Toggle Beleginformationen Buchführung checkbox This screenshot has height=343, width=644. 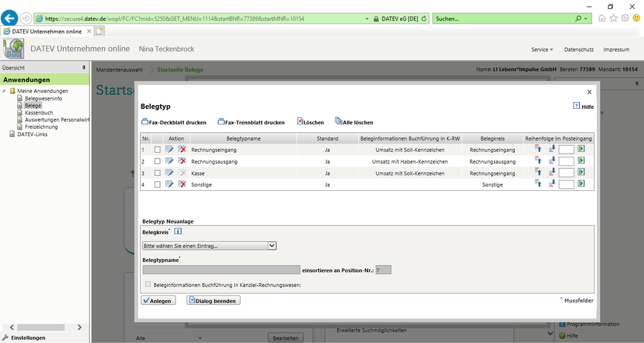[148, 284]
